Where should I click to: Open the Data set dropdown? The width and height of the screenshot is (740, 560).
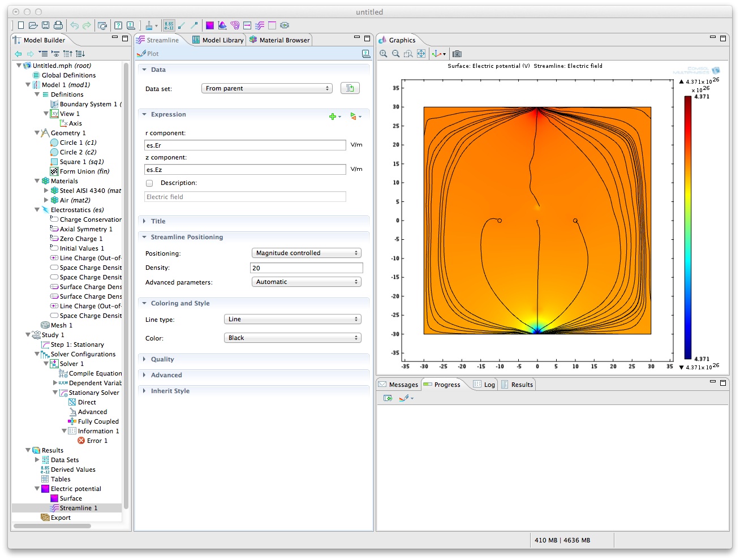pyautogui.click(x=266, y=88)
